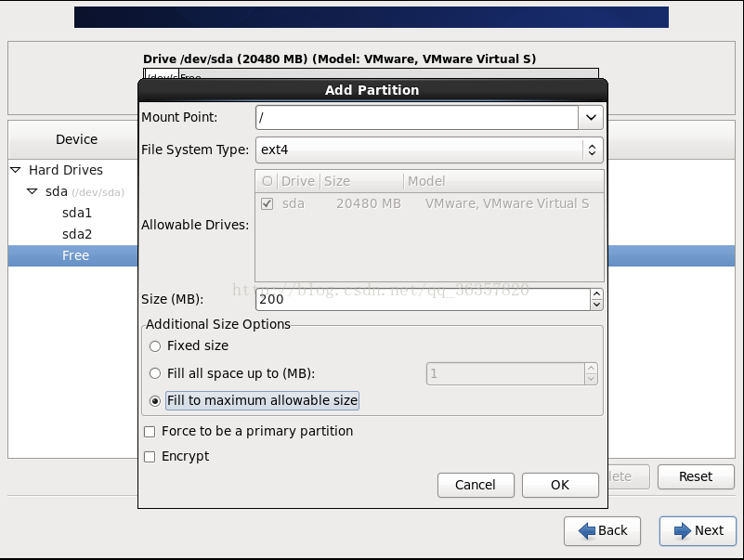This screenshot has width=744, height=560.
Task: Click the Size (MB) input field
Action: (x=423, y=299)
